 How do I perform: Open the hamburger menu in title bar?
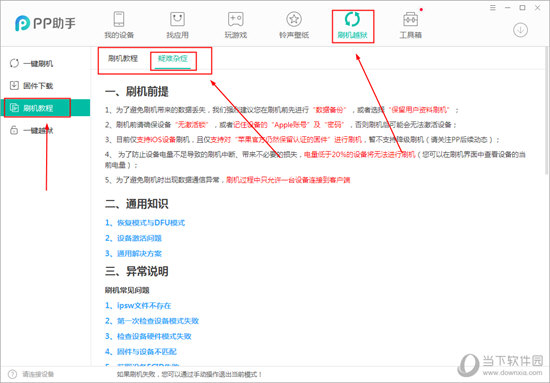point(493,8)
